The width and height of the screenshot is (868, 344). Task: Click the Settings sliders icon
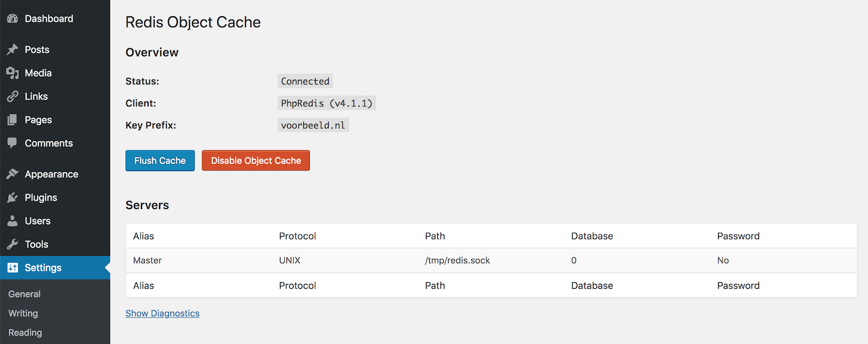[12, 268]
